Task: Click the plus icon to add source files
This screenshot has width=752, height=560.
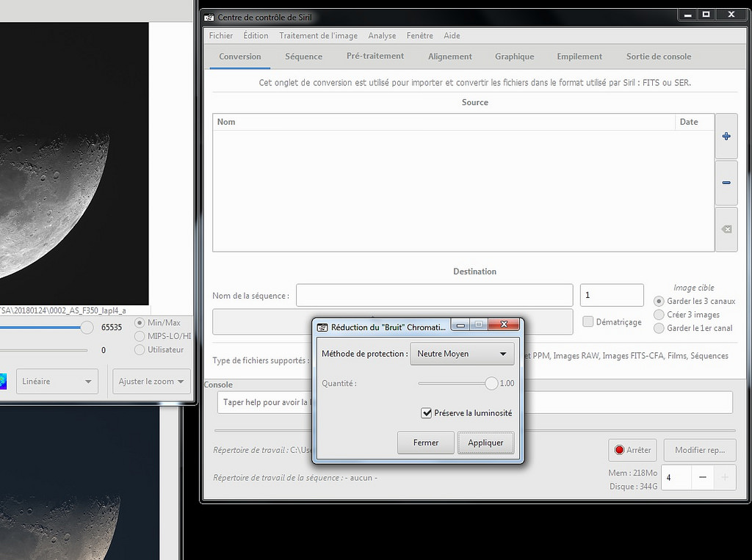Action: [x=726, y=137]
